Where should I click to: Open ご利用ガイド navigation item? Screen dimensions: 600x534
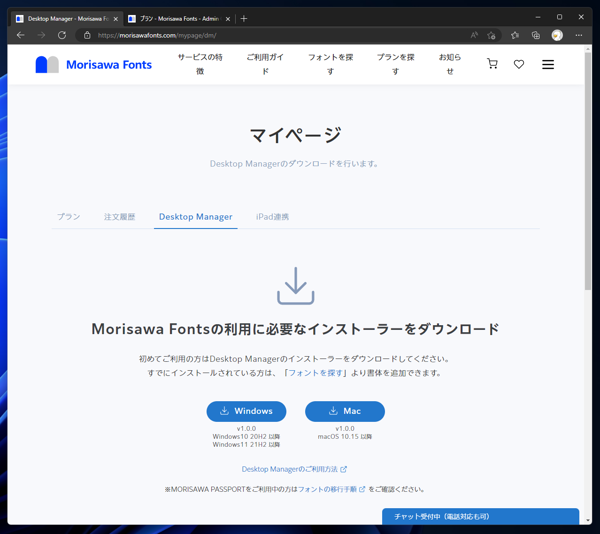pyautogui.click(x=265, y=64)
